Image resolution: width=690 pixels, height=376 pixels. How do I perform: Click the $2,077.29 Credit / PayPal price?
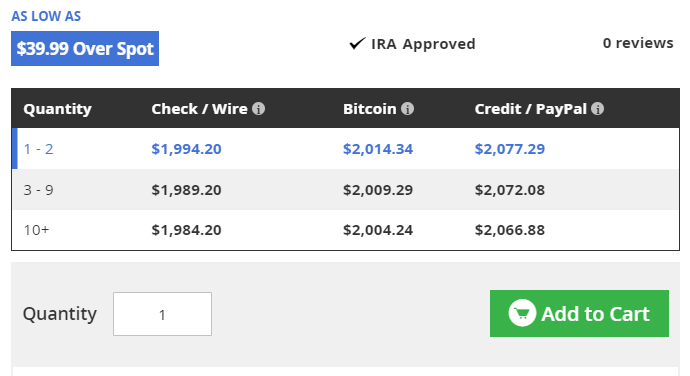pos(510,149)
